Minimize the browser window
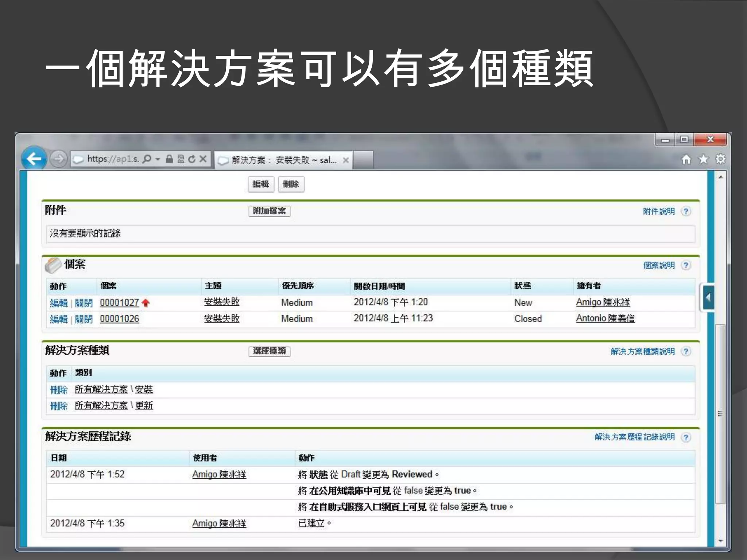 pyautogui.click(x=666, y=139)
